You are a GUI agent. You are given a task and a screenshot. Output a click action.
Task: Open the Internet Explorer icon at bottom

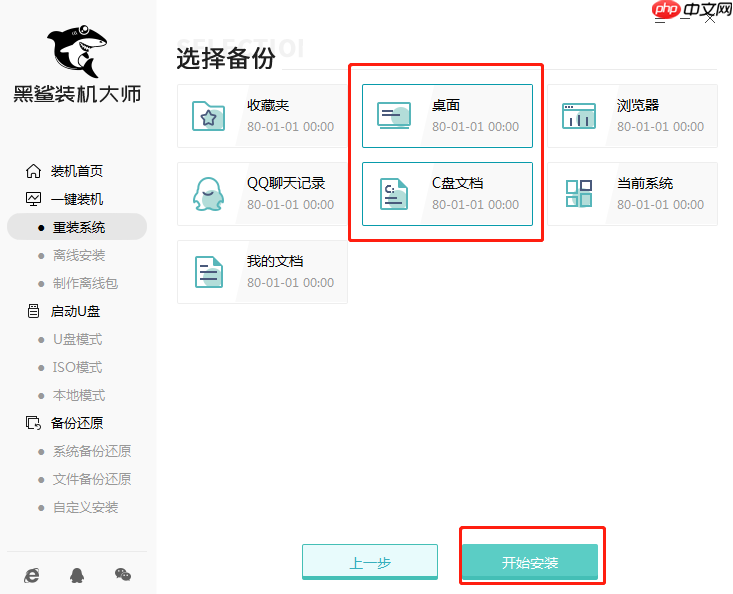click(x=32, y=575)
